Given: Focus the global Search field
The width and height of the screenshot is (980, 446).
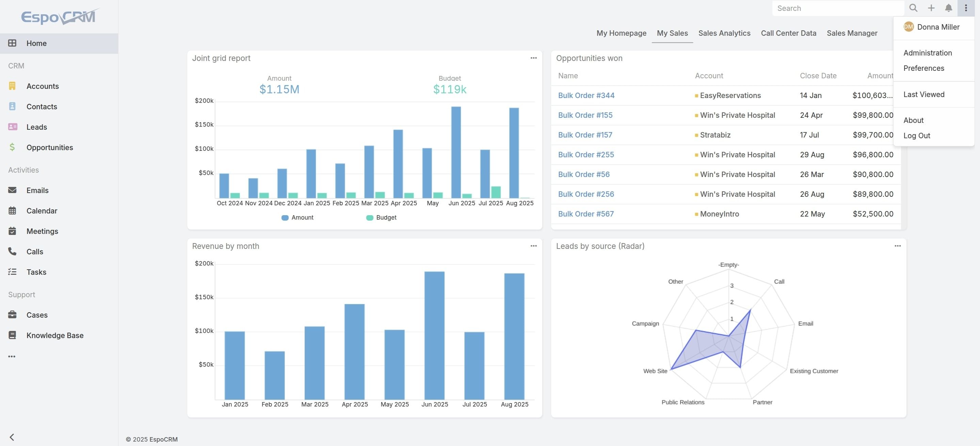Looking at the screenshot, I should (838, 8).
